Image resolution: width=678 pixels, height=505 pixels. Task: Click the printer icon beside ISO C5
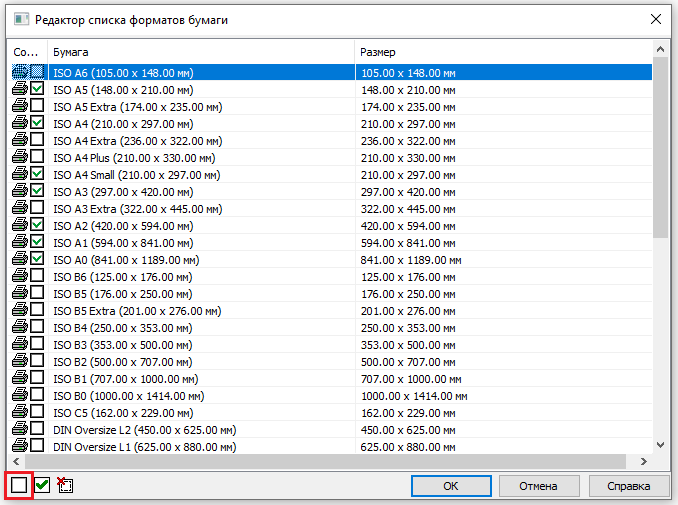pos(20,411)
